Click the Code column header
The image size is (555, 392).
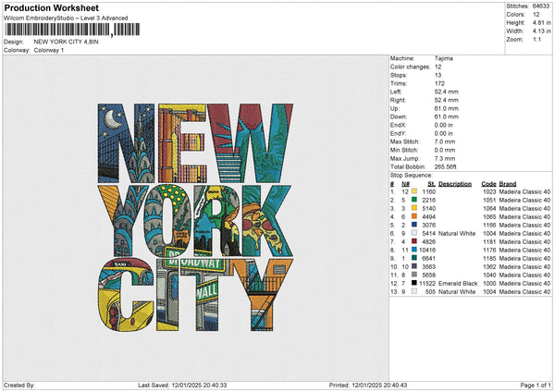[x=489, y=183]
